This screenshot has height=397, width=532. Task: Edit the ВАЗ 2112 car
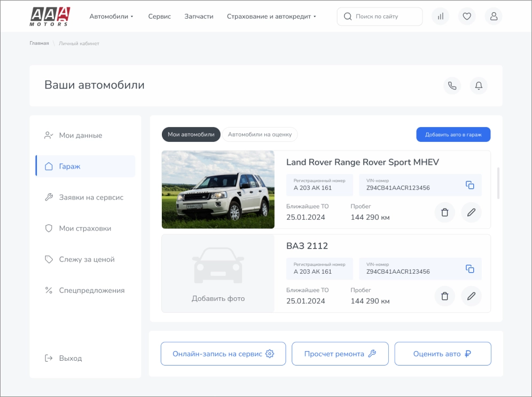(x=471, y=296)
